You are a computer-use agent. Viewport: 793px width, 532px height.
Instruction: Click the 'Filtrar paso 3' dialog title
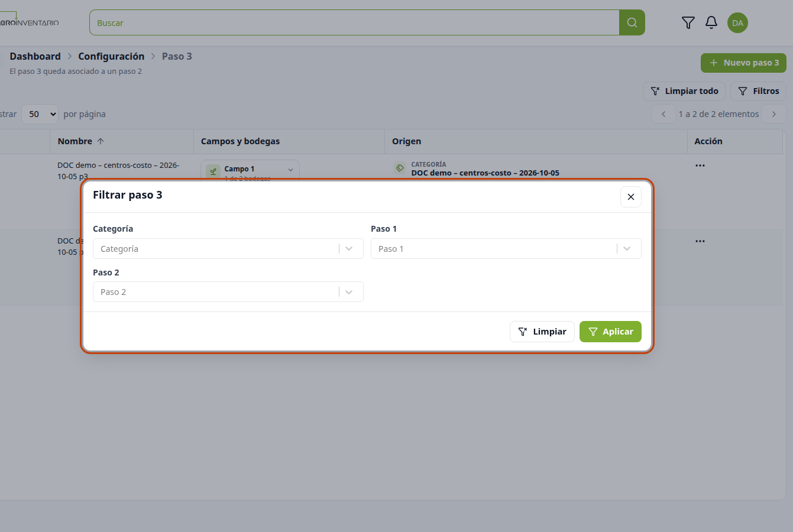[128, 195]
